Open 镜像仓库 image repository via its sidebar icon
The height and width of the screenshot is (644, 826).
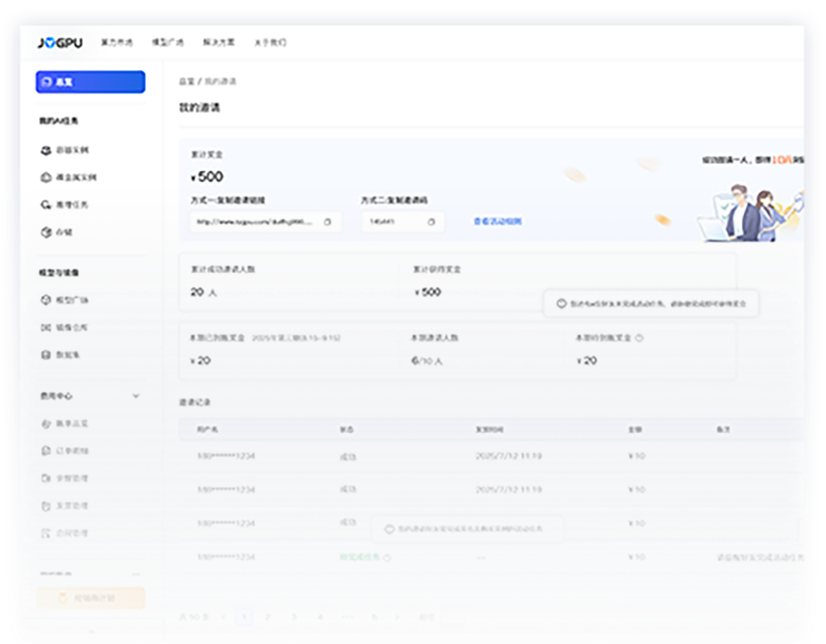click(x=46, y=327)
